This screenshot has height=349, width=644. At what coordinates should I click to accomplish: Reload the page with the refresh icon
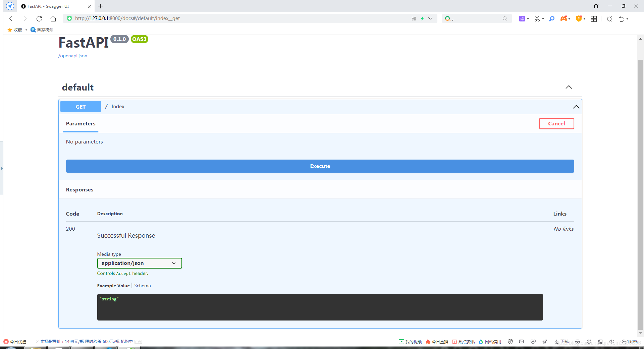39,19
